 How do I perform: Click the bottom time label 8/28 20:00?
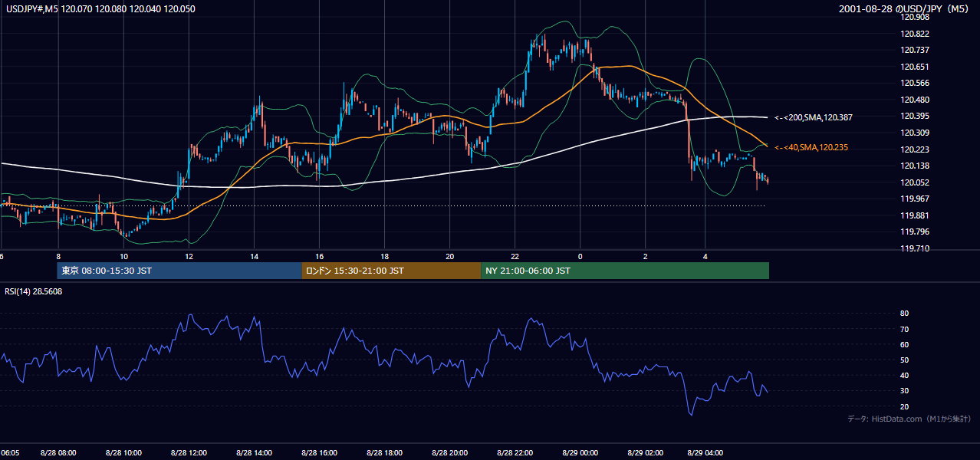click(x=450, y=453)
